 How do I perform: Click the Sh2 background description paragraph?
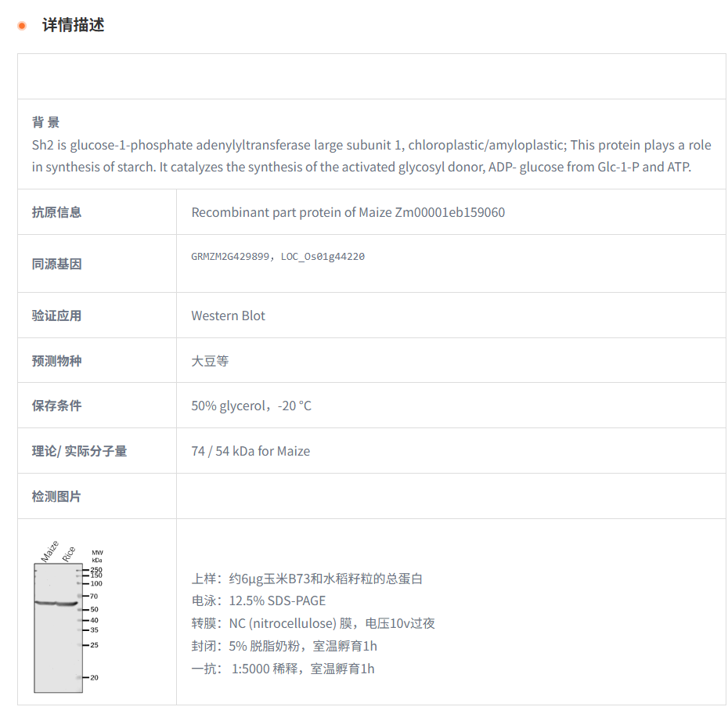371,157
